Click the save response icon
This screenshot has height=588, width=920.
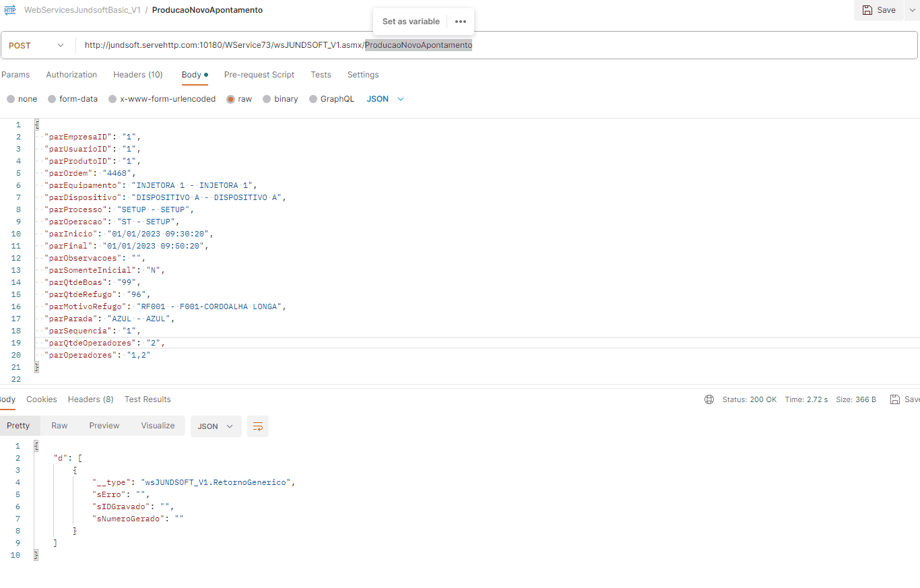(895, 399)
